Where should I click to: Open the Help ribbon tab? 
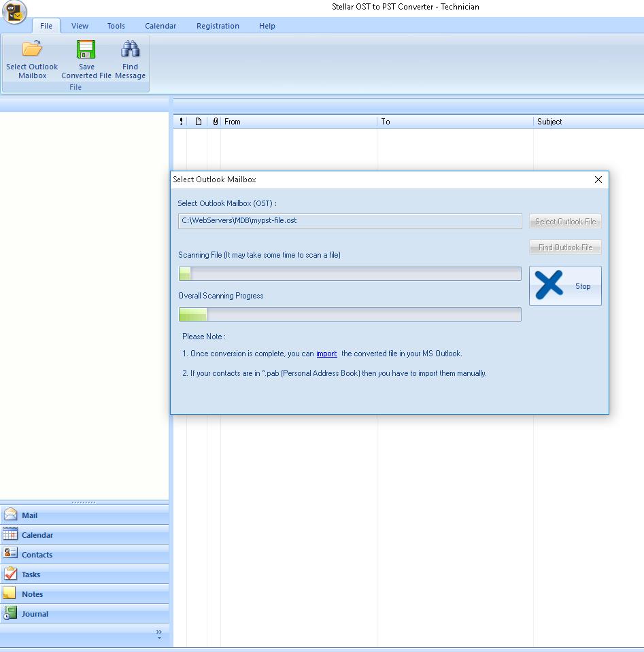267,26
